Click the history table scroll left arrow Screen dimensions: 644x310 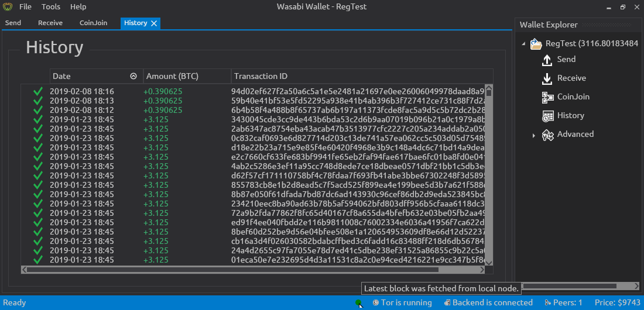24,270
